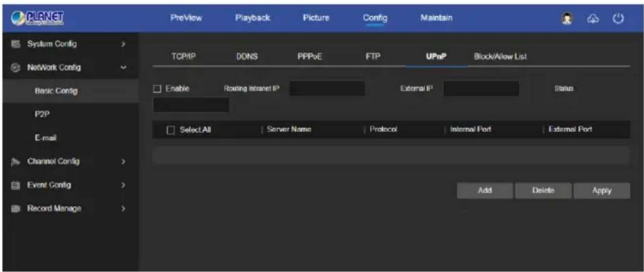Screen dimensions: 644x272
Task: Click the Protocol column header
Action: point(383,129)
